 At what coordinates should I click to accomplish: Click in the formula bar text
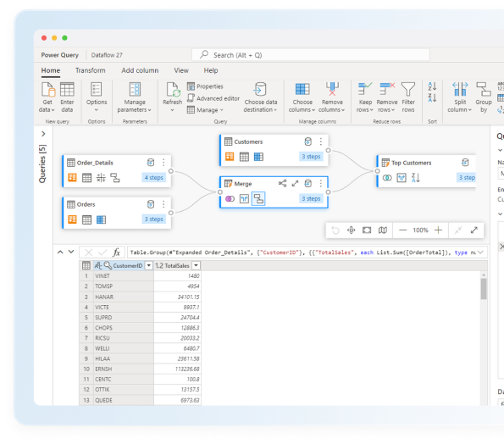tap(302, 253)
